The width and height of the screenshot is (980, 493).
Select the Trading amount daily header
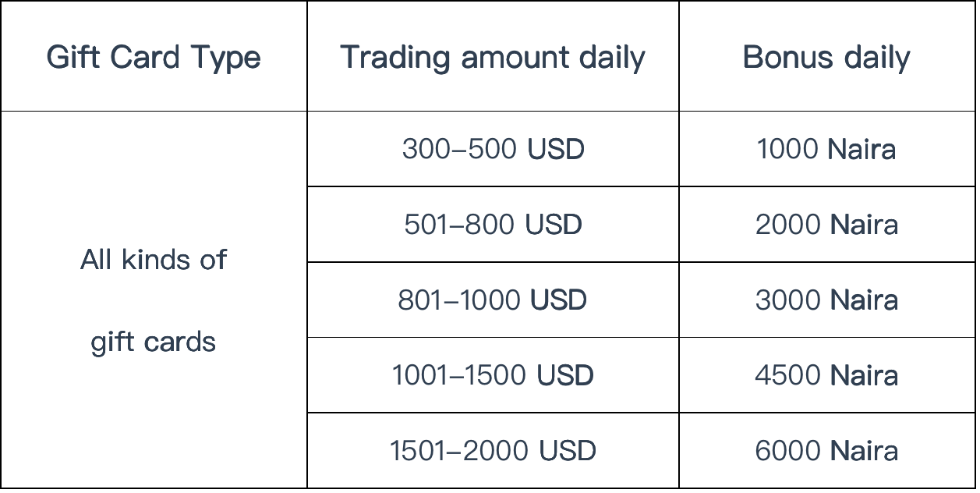(x=493, y=56)
